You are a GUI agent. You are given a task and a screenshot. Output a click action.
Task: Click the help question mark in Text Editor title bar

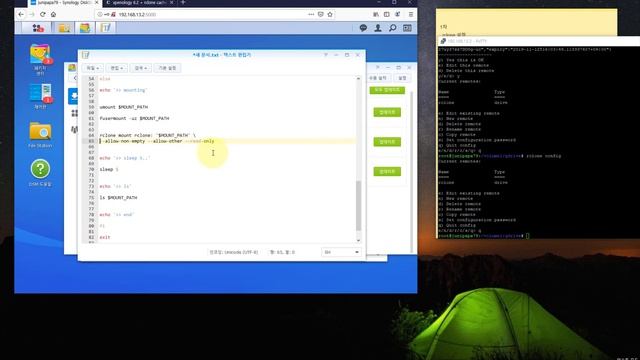click(326, 55)
